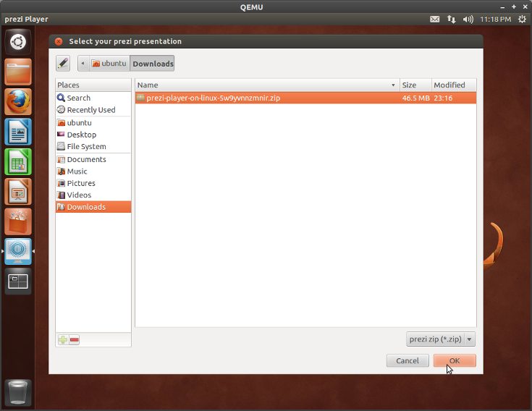Open Search in the Places list
Image resolution: width=532 pixels, height=411 pixels.
[93, 98]
